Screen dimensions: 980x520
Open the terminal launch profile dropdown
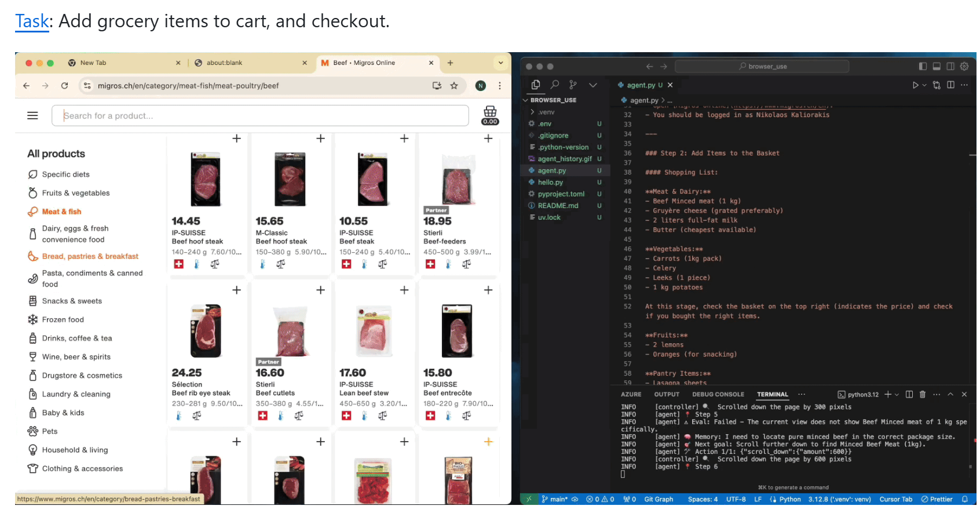[x=897, y=394]
